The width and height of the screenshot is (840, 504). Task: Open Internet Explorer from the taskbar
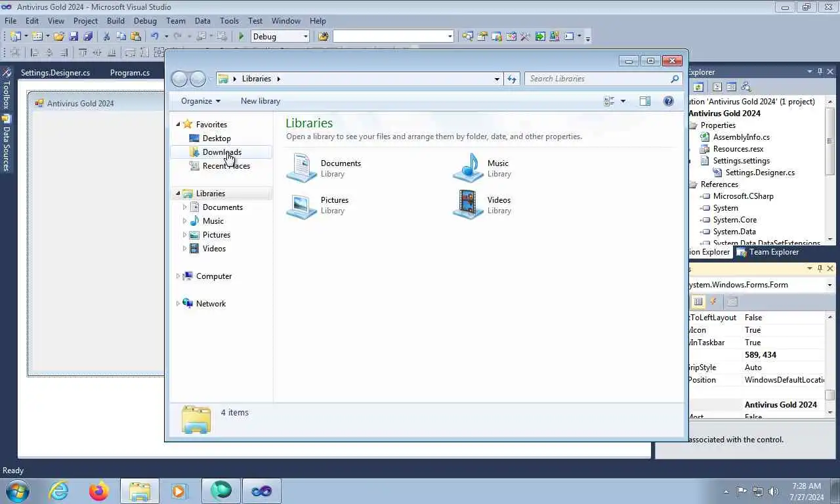(59, 491)
